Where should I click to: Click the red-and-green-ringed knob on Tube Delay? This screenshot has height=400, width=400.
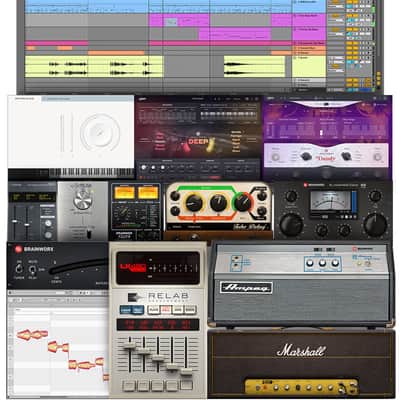point(243,202)
